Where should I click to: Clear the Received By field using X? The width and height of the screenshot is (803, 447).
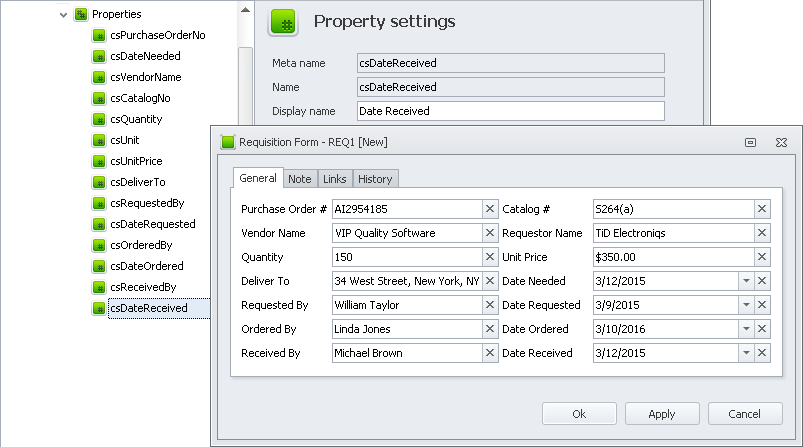489,353
